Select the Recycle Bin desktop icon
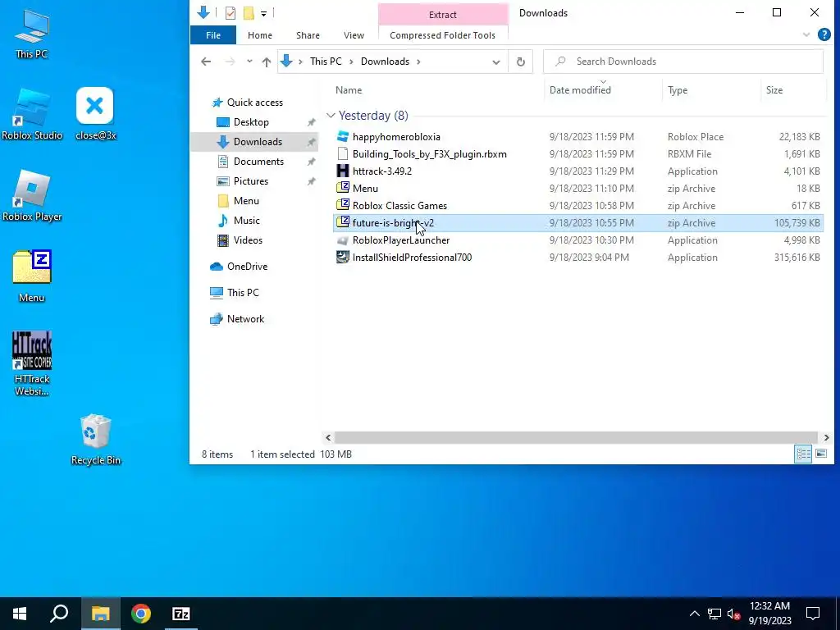840x630 pixels. point(95,440)
